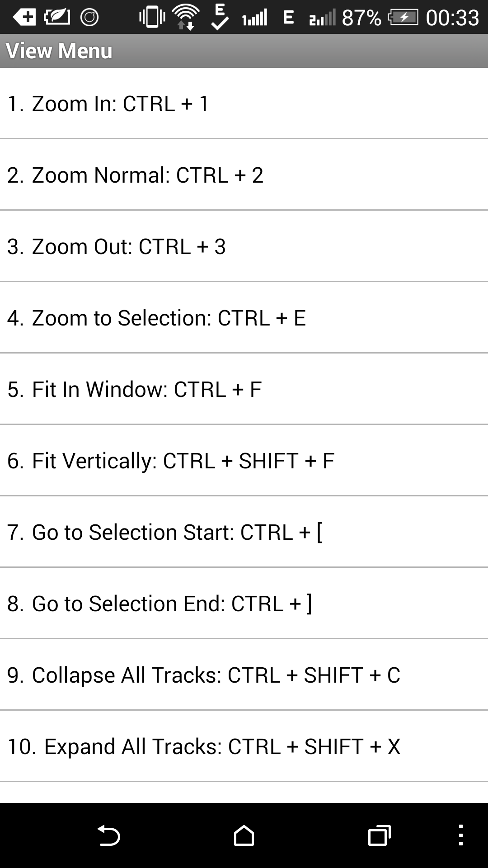Select the "Zoom Normal" shortcut row
The image size is (488, 868).
pyautogui.click(x=244, y=175)
